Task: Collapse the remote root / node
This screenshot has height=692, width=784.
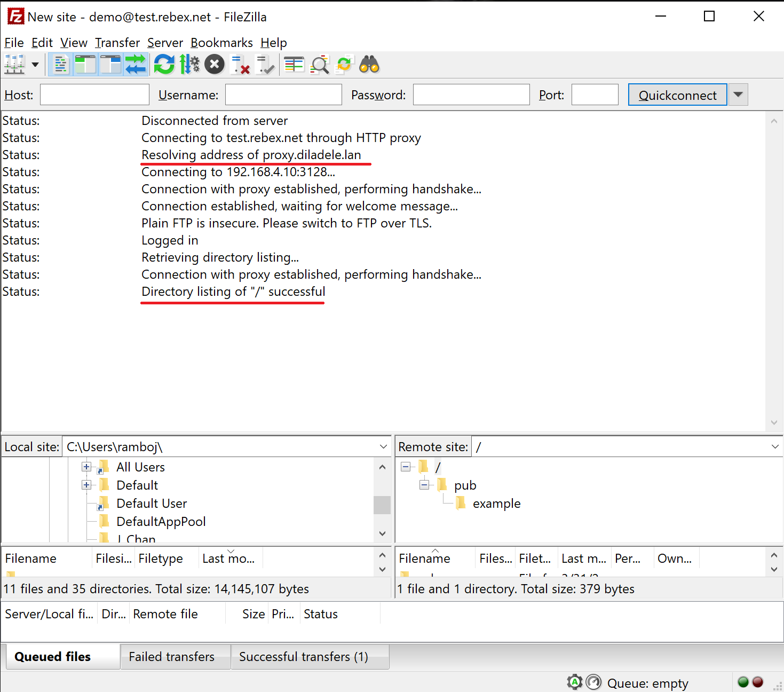Action: (406, 467)
